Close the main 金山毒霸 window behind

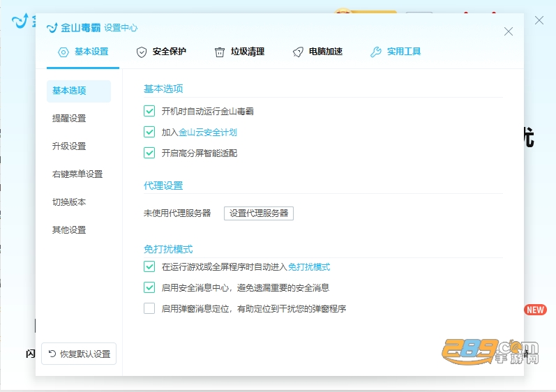point(539,20)
